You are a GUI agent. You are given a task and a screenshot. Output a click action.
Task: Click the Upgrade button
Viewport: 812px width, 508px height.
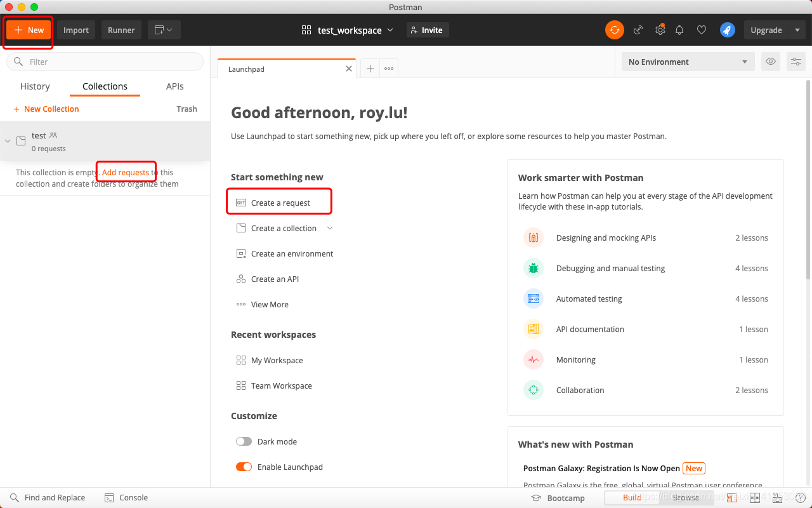766,30
